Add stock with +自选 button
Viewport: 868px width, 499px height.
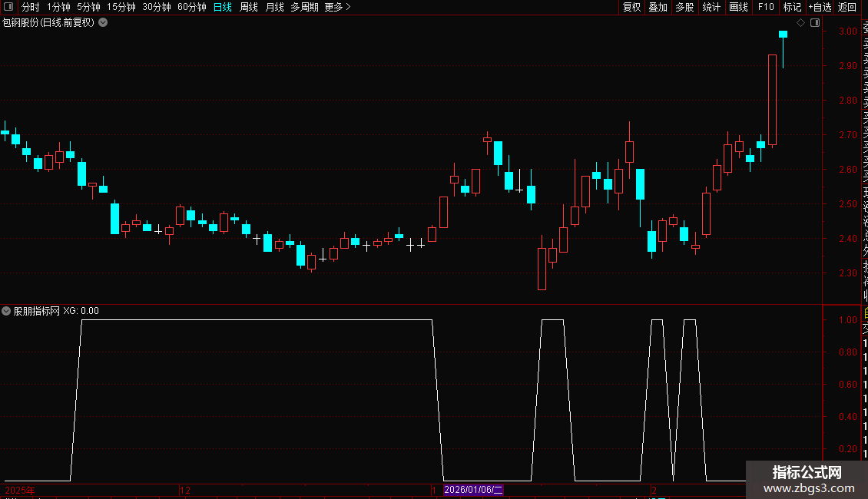pyautogui.click(x=820, y=7)
